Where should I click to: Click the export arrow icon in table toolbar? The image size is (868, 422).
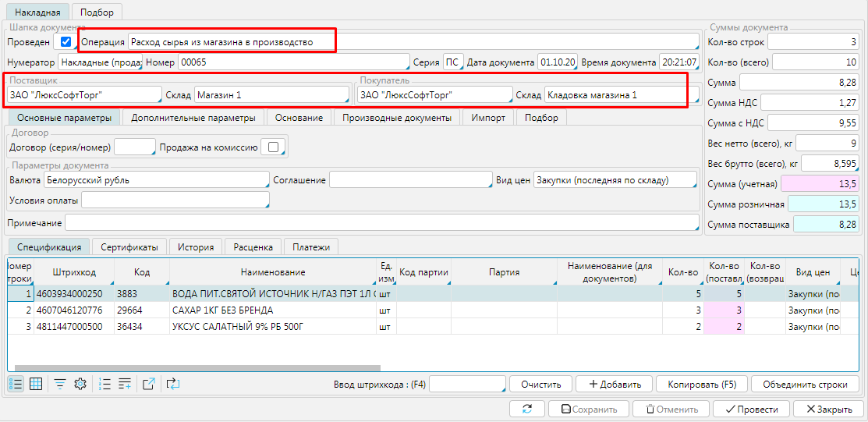[x=149, y=384]
